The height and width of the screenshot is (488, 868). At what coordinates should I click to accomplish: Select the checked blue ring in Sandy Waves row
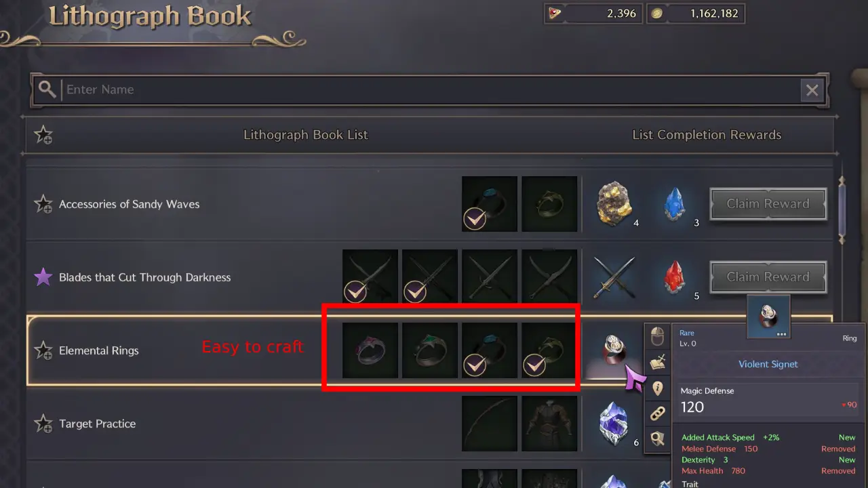(x=490, y=204)
